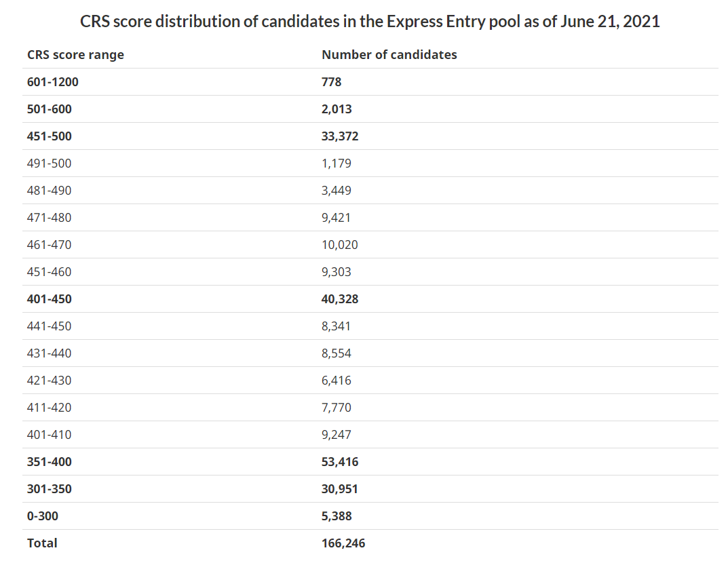Click the 441-450 range label
The image size is (728, 563).
click(49, 326)
